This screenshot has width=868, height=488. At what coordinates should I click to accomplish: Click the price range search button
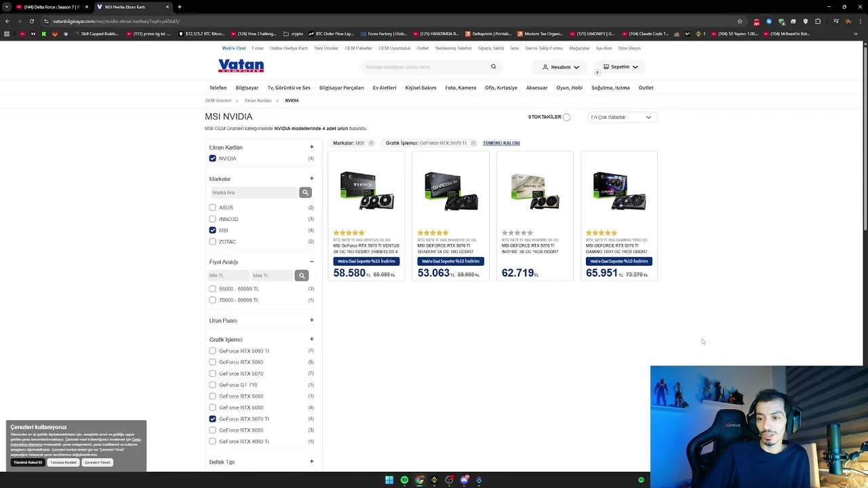coord(302,275)
